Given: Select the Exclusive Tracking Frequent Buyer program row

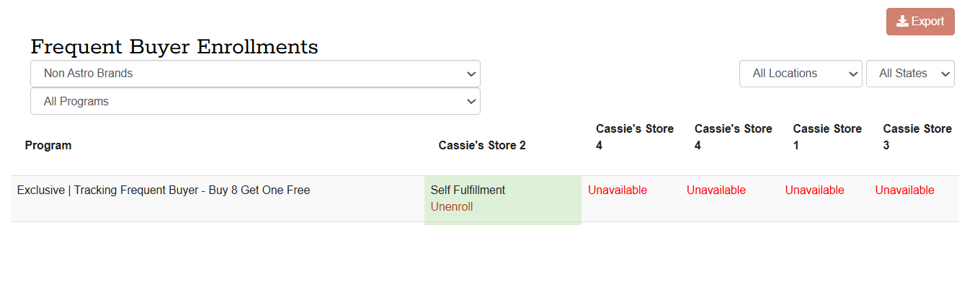Looking at the screenshot, I should (164, 190).
